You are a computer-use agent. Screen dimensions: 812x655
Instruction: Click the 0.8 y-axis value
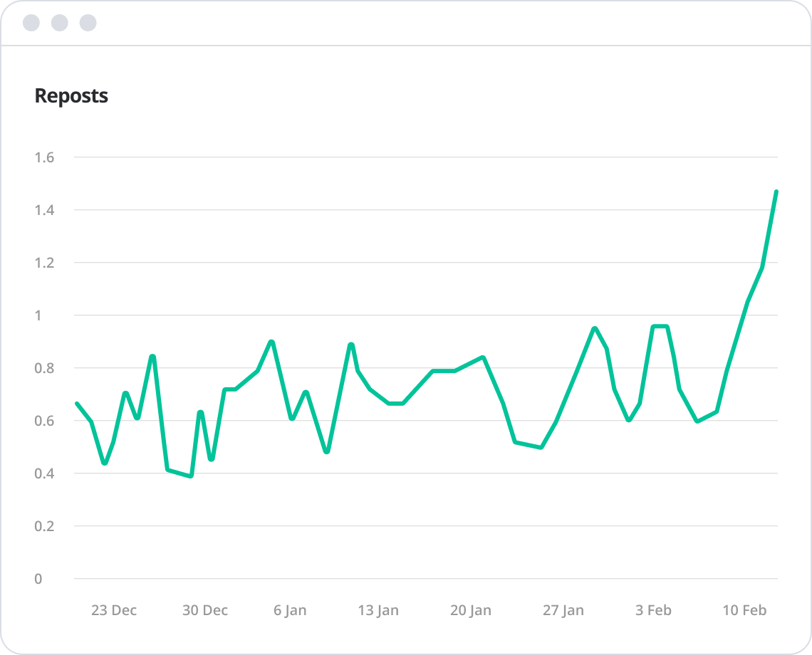44,368
